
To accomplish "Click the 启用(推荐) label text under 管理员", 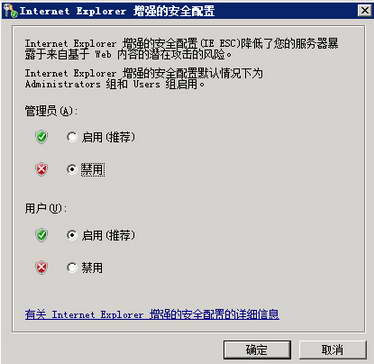I will (109, 137).
